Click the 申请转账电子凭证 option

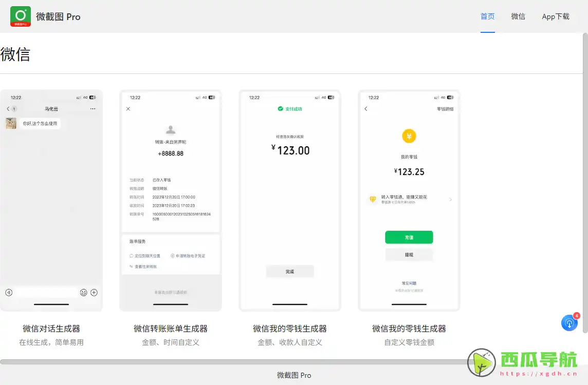188,256
